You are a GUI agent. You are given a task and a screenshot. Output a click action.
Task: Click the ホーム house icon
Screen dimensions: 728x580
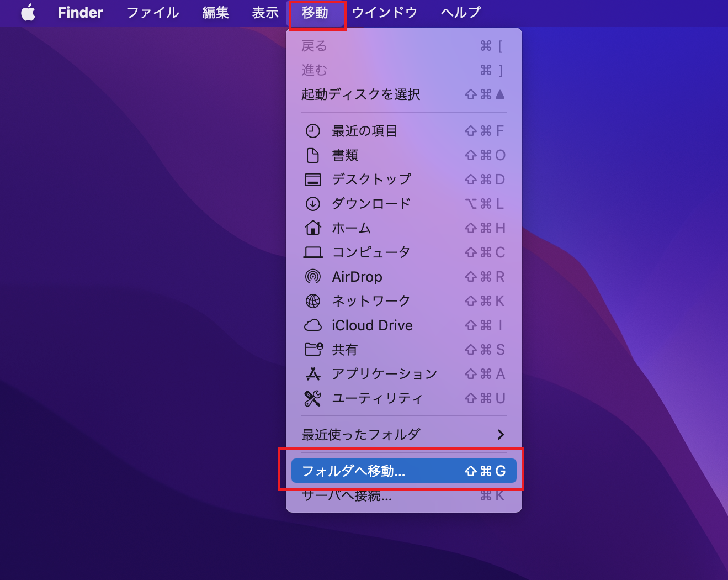(313, 228)
